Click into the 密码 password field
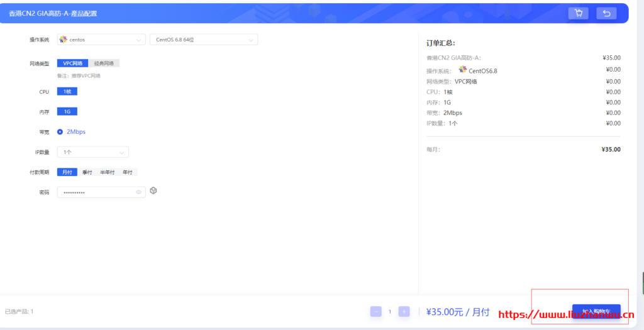The height and width of the screenshot is (330, 644). pos(94,192)
